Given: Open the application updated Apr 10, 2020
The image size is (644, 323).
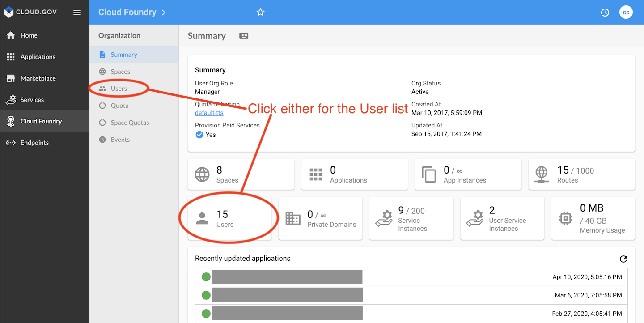Looking at the screenshot, I should (x=411, y=277).
